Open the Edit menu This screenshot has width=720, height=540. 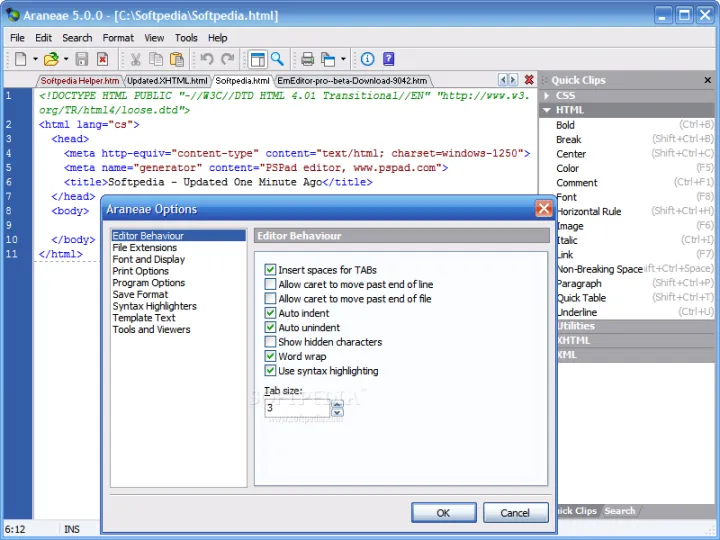43,38
